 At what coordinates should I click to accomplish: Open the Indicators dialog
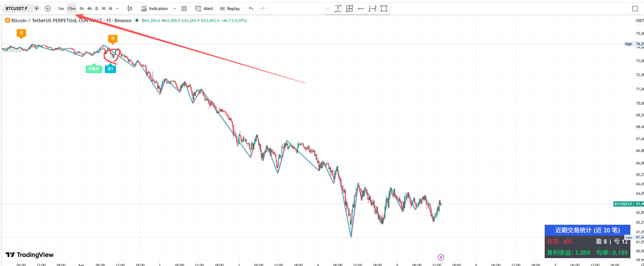[x=155, y=9]
